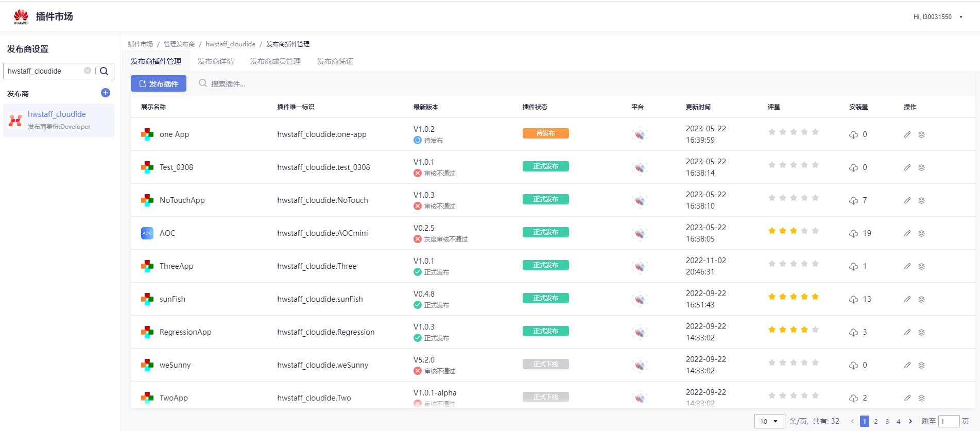
Task: Open the 发布商成员管理 tab
Action: [276, 61]
